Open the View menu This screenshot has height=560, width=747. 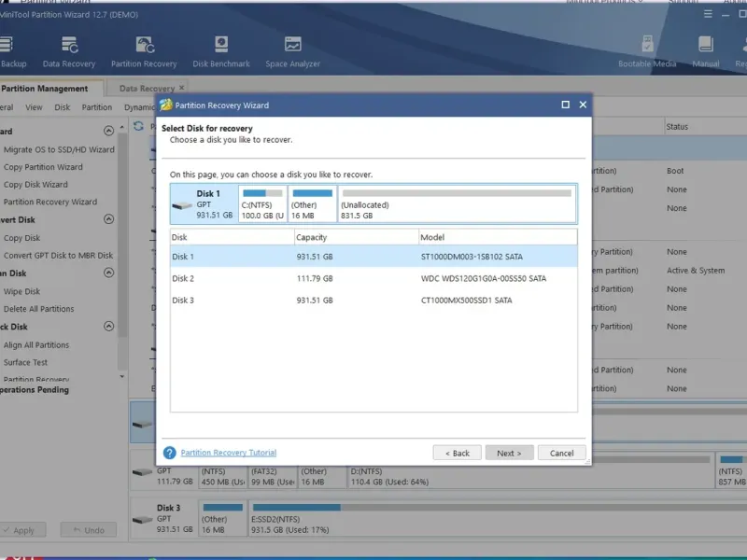[34, 107]
